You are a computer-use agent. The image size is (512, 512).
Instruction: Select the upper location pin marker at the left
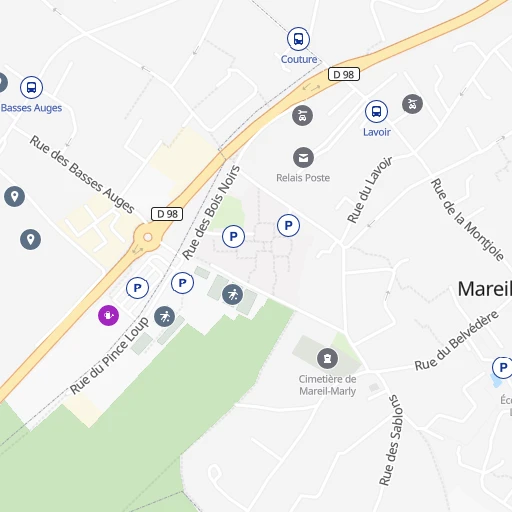(x=14, y=196)
